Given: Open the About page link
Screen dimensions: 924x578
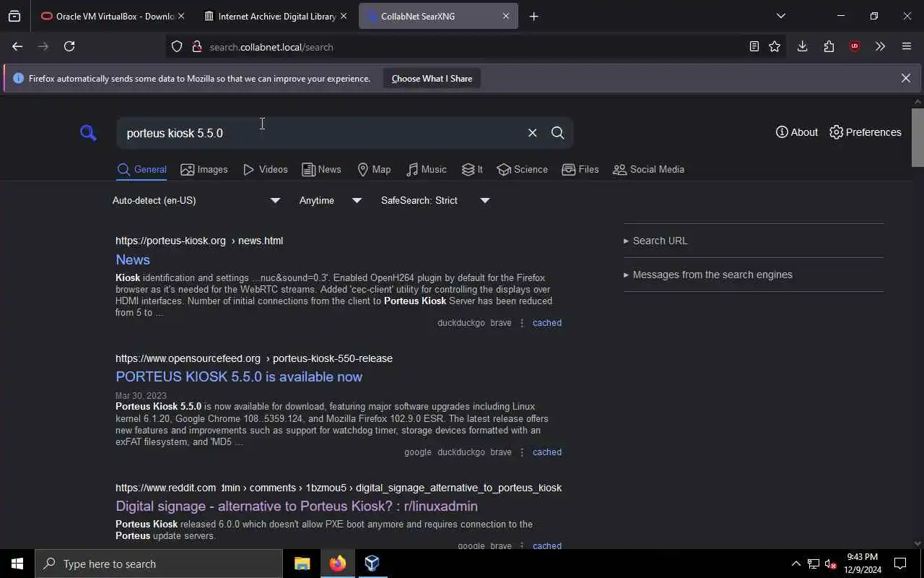Looking at the screenshot, I should (x=796, y=132).
